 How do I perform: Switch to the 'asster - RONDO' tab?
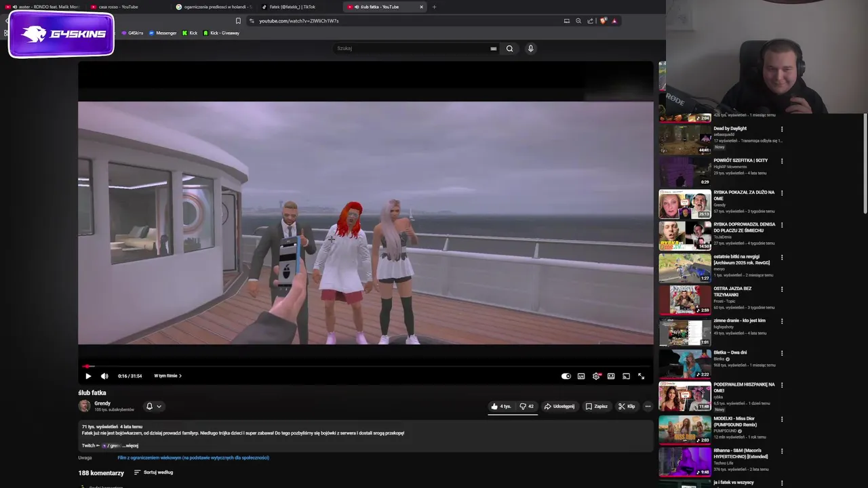coord(46,7)
